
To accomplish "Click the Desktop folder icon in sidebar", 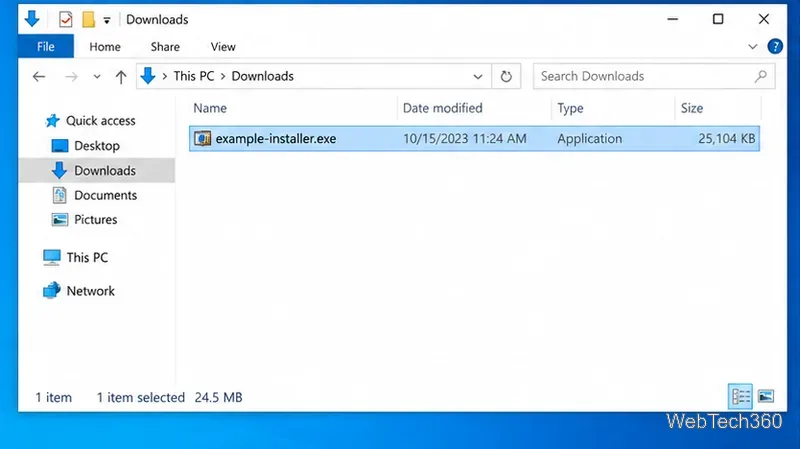I will (x=60, y=146).
